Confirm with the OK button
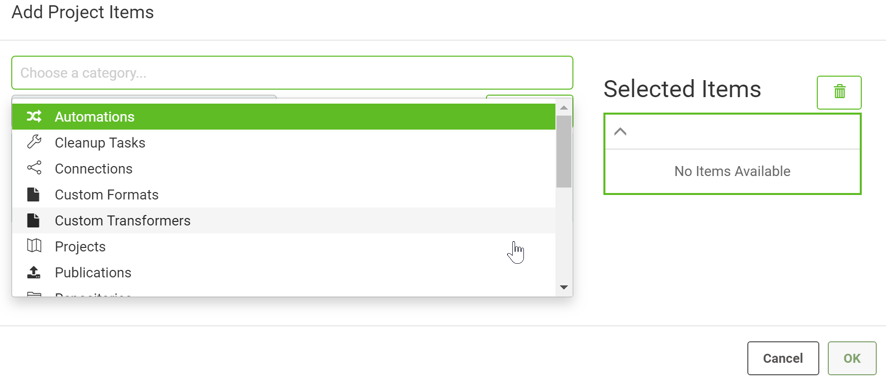The height and width of the screenshot is (386, 886). coord(852,358)
